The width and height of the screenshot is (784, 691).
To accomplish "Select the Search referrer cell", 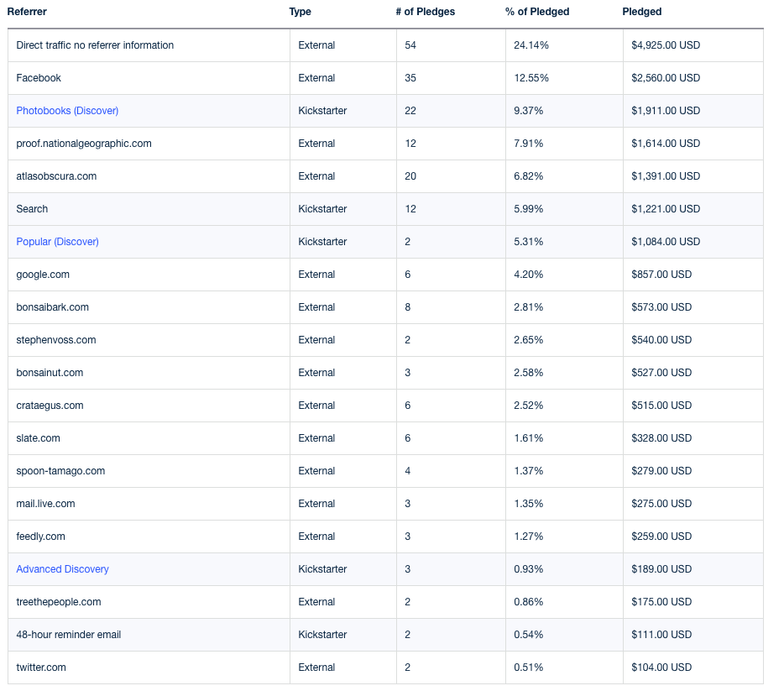I will 149,209.
